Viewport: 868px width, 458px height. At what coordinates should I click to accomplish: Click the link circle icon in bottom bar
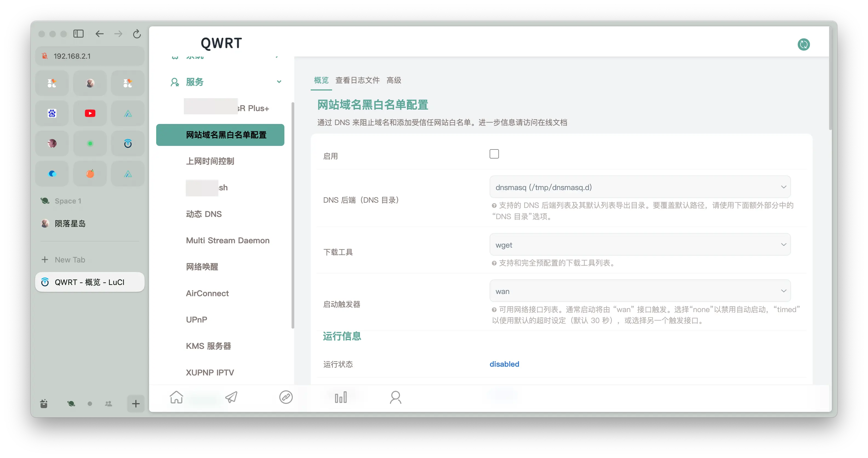coord(286,397)
